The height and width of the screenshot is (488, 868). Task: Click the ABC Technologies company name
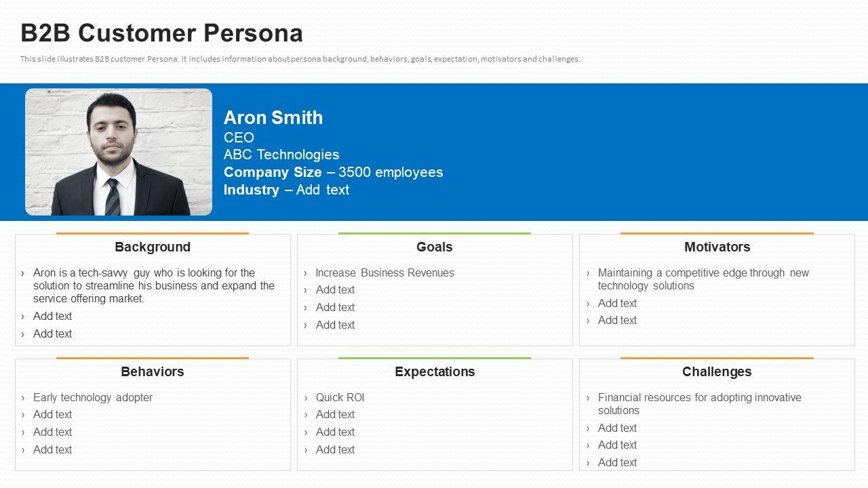281,155
